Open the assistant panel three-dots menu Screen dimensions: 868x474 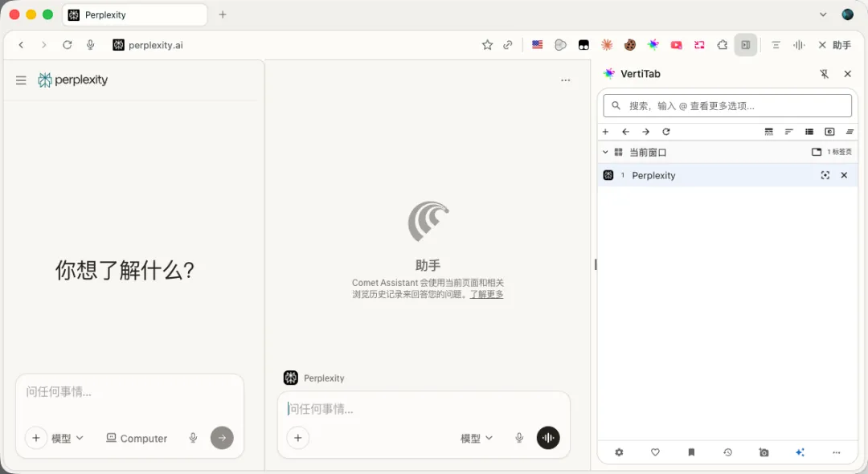(x=565, y=80)
